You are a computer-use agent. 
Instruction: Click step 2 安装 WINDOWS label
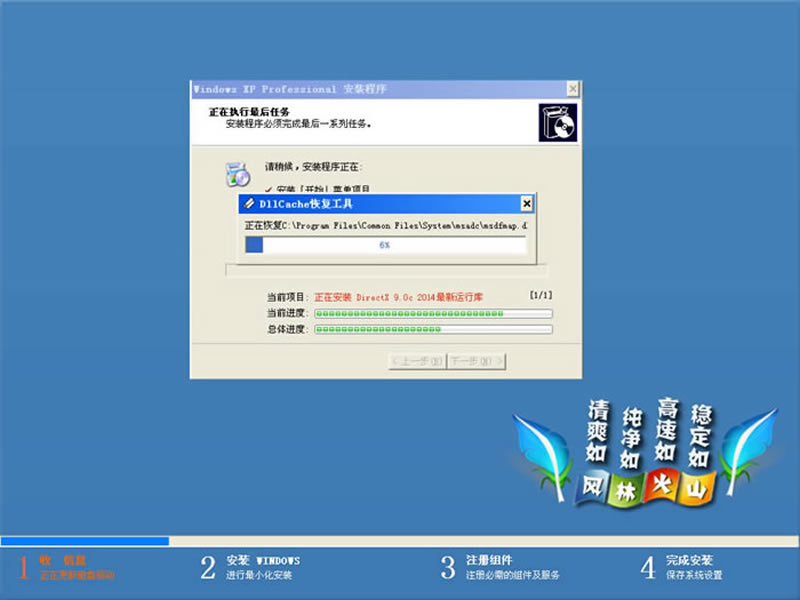pos(263,561)
